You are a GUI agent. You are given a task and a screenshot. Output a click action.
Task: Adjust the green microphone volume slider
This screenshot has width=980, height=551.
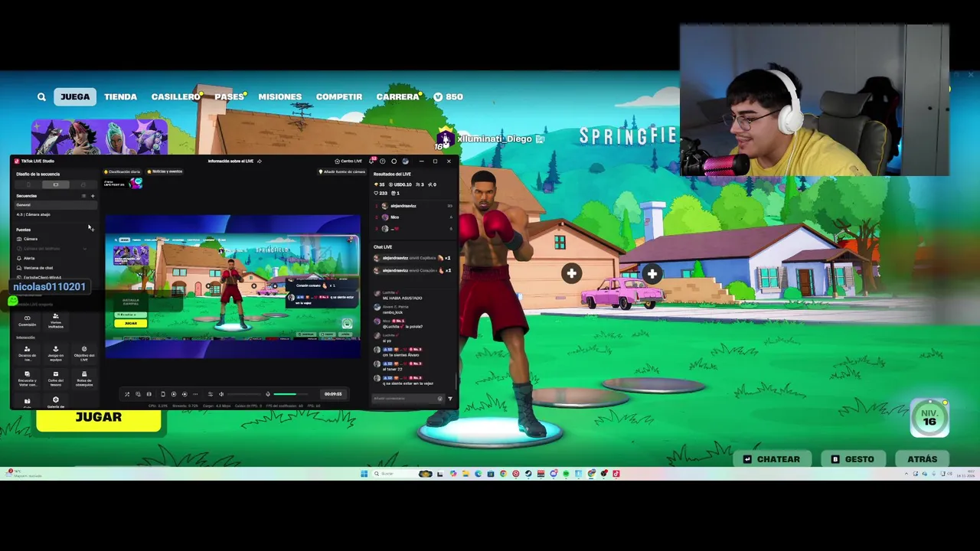(291, 394)
